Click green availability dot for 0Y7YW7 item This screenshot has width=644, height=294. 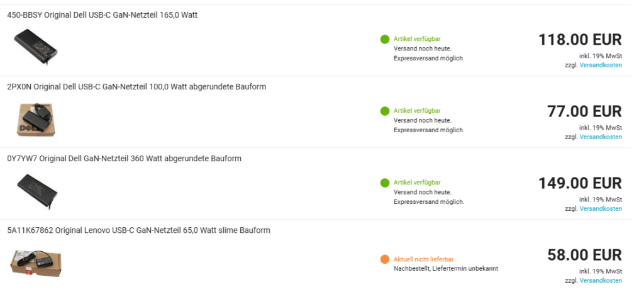(385, 183)
